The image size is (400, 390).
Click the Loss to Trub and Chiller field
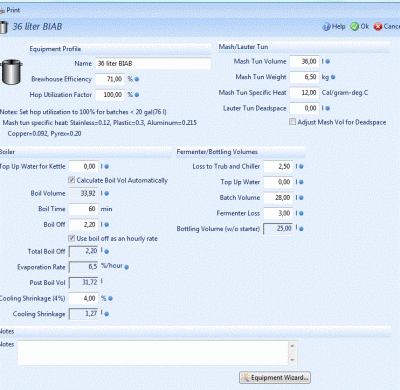click(x=278, y=166)
